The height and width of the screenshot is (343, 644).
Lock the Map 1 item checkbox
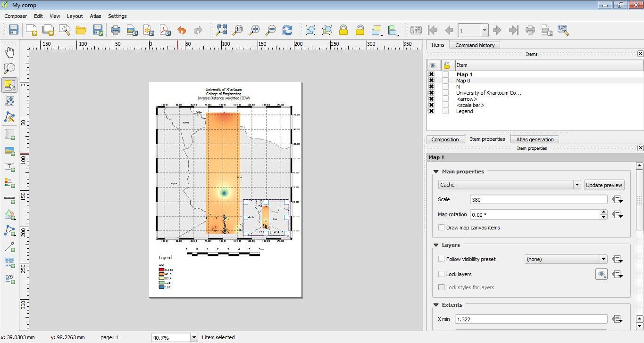pyautogui.click(x=446, y=74)
